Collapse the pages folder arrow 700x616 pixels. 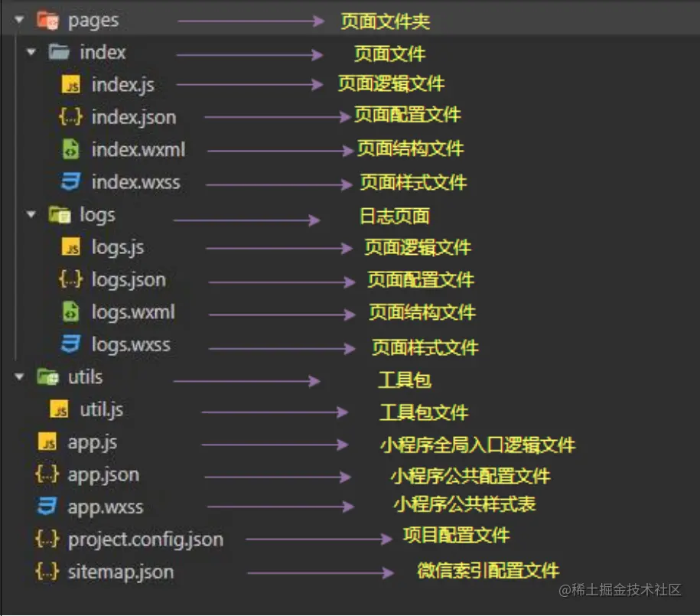[19, 20]
